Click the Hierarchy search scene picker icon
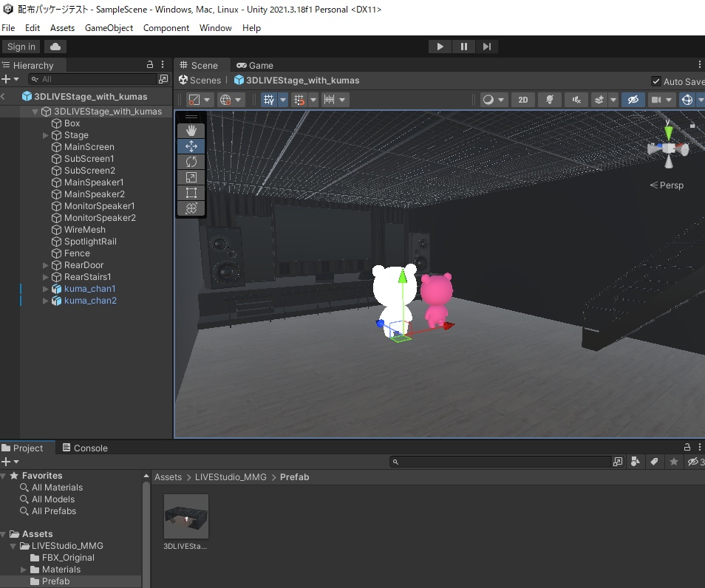The width and height of the screenshot is (705, 588). point(163,79)
